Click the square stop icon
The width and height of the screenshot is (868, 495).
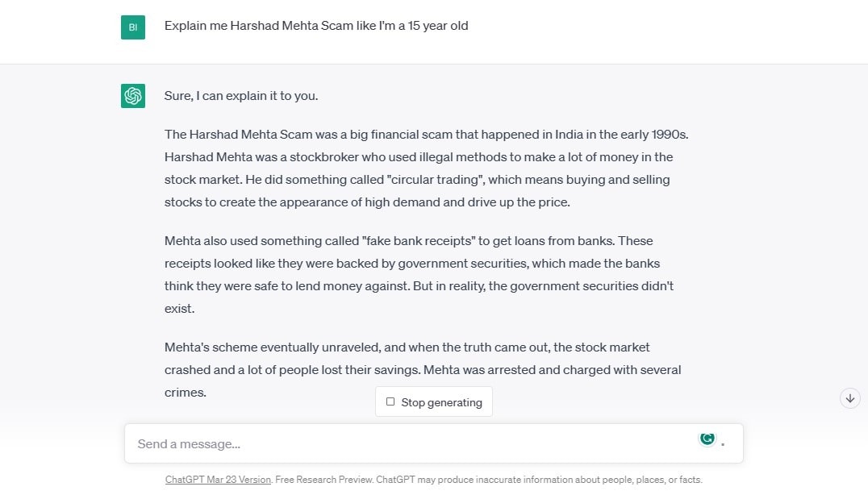(390, 401)
